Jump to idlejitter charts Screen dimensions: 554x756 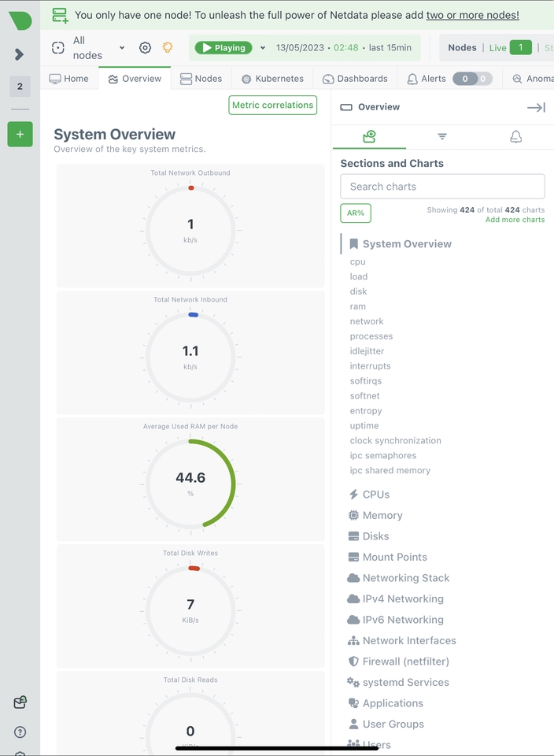point(367,351)
